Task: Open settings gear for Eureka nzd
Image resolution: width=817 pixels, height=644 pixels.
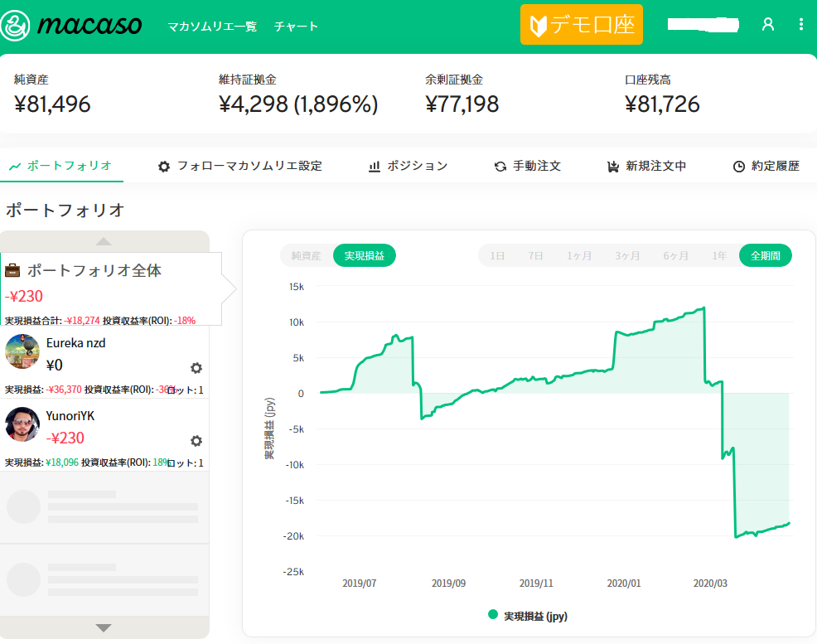Action: (x=196, y=368)
